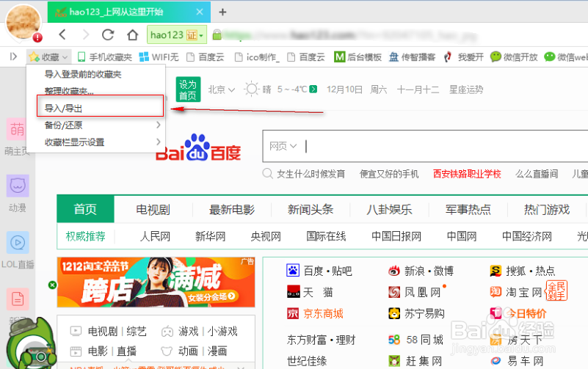Click the 设为首页 green button

tap(188, 89)
